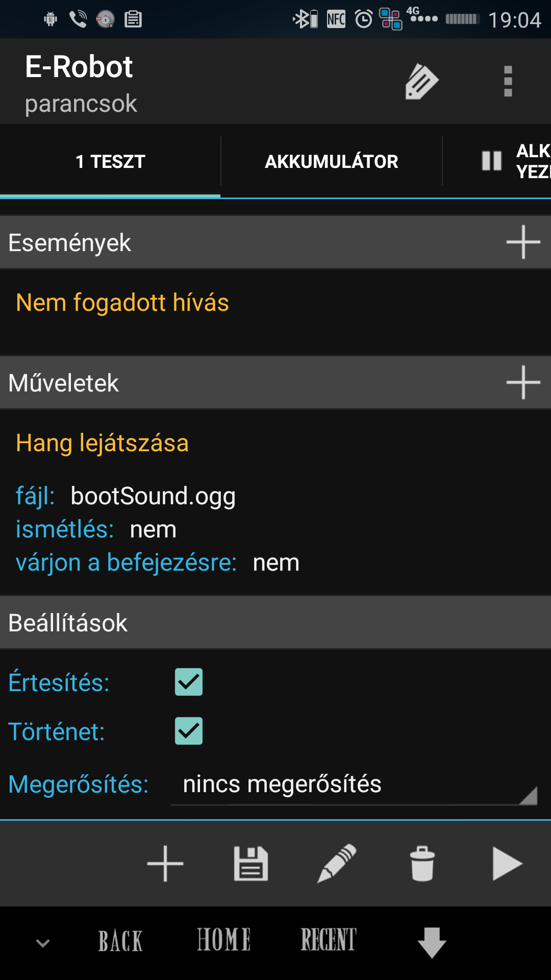The width and height of the screenshot is (551, 980).
Task: Add a new action under Műveletek
Action: pyautogui.click(x=523, y=382)
